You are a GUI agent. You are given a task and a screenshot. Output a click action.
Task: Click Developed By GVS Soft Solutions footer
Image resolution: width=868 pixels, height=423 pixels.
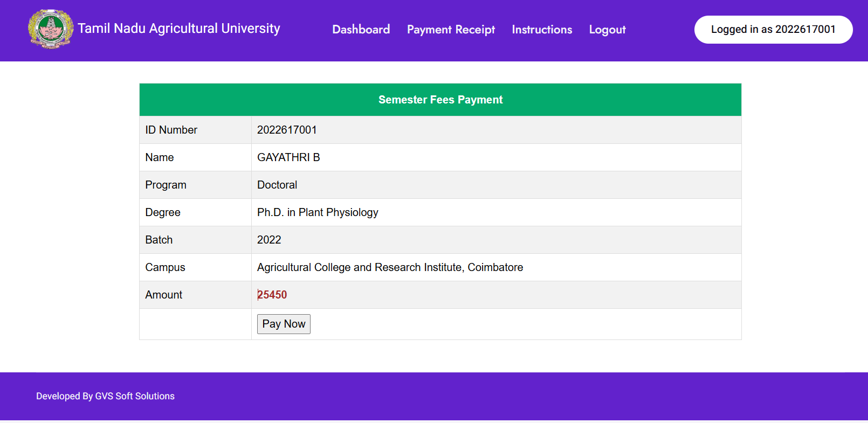tap(105, 396)
